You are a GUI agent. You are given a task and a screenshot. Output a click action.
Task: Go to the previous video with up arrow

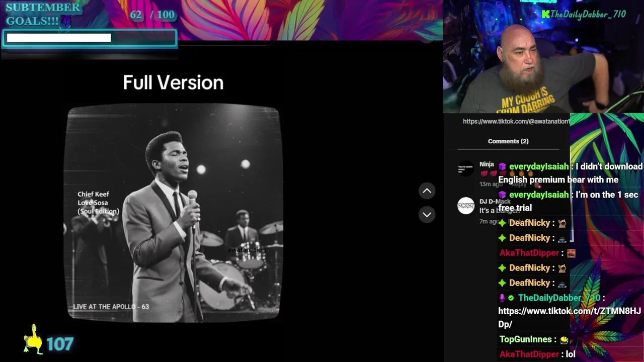pos(427,191)
